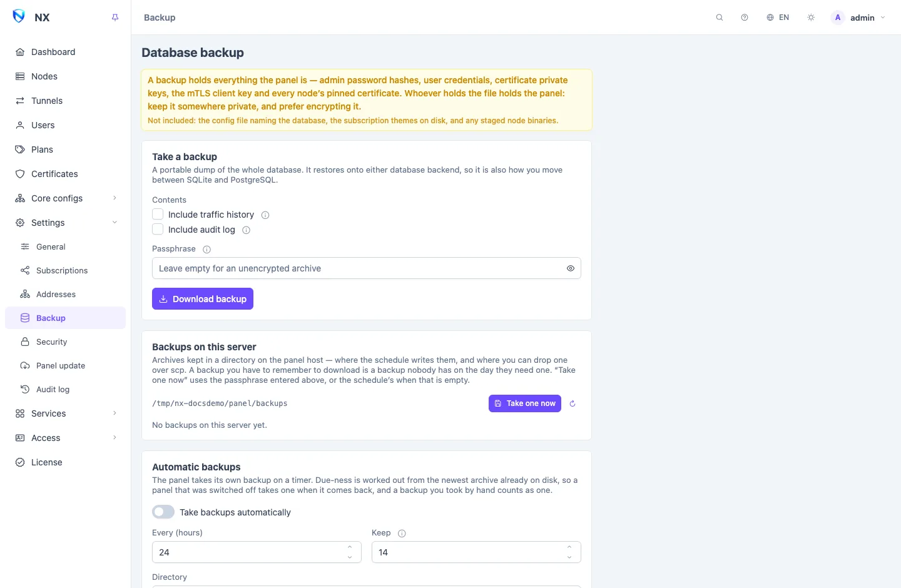This screenshot has height=588, width=901.
Task: Open the admin user dropdown
Action: [858, 18]
